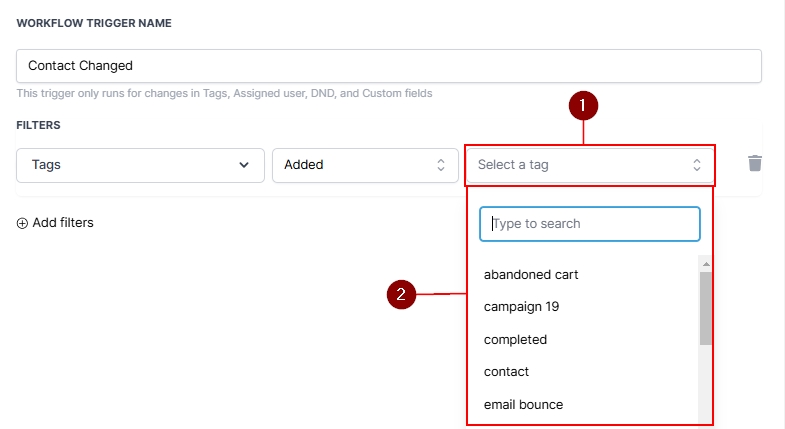
Task: Choose the "email bounce" tag
Action: coord(523,405)
